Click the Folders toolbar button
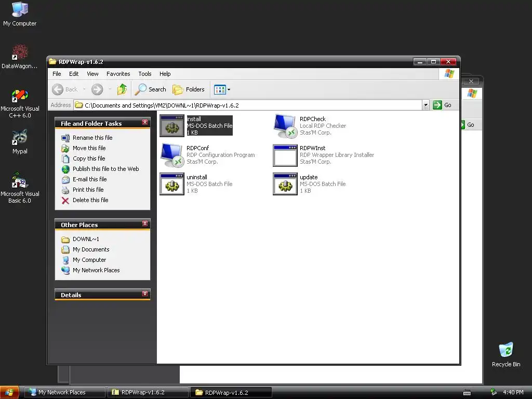The height and width of the screenshot is (399, 532). (x=188, y=89)
